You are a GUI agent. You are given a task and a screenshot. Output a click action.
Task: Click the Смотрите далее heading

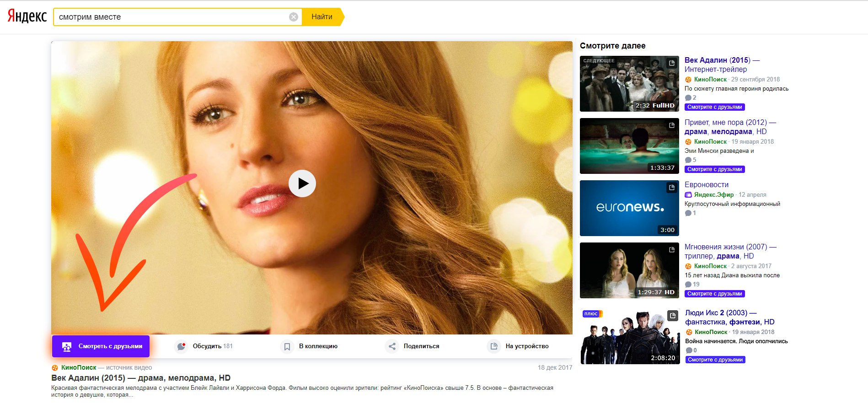(x=613, y=46)
